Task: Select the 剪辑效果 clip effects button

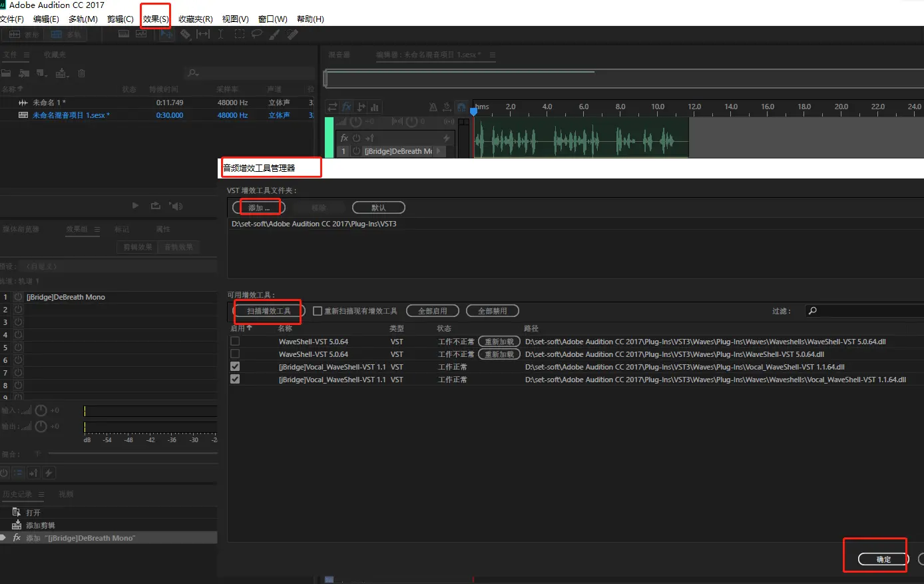Action: [138, 247]
